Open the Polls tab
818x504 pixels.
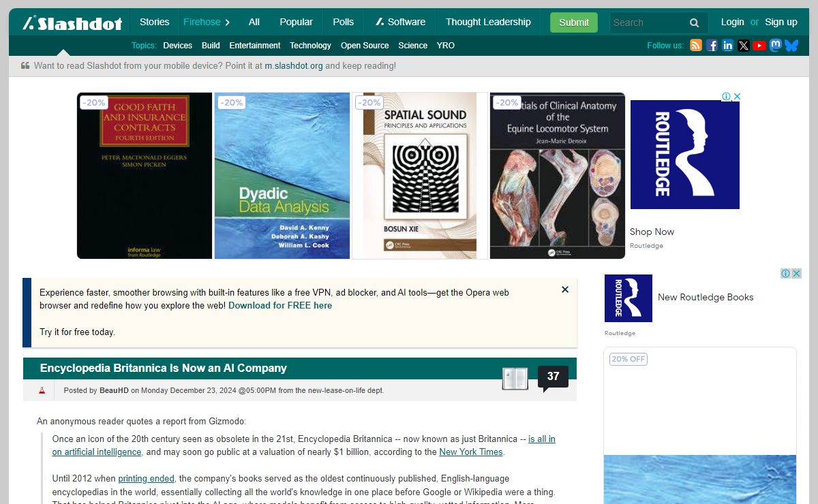pyautogui.click(x=344, y=22)
